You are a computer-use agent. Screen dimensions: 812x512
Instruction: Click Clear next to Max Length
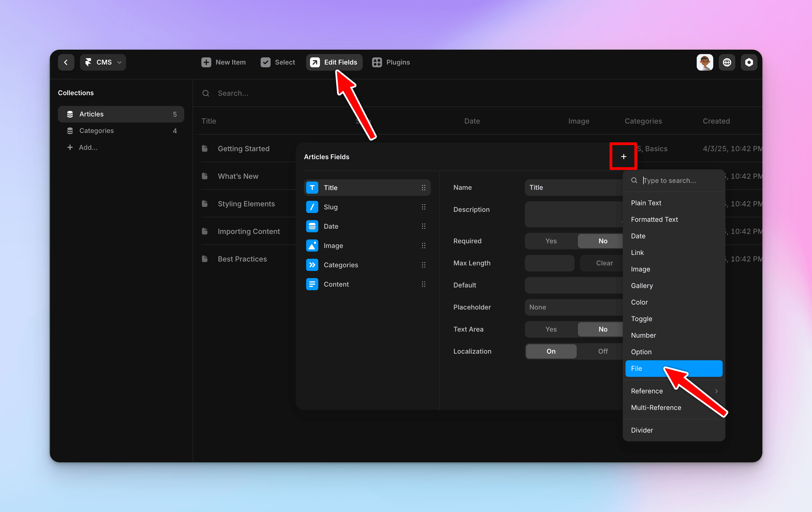(604, 263)
